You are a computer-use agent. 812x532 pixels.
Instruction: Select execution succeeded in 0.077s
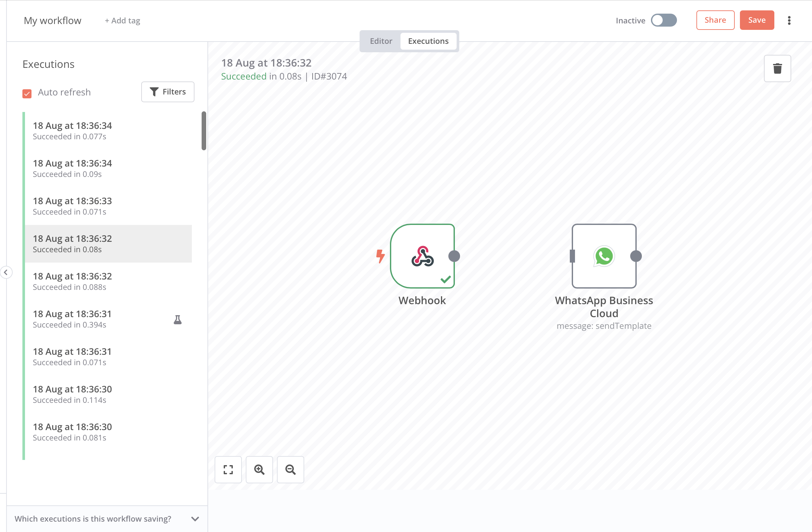(108, 131)
